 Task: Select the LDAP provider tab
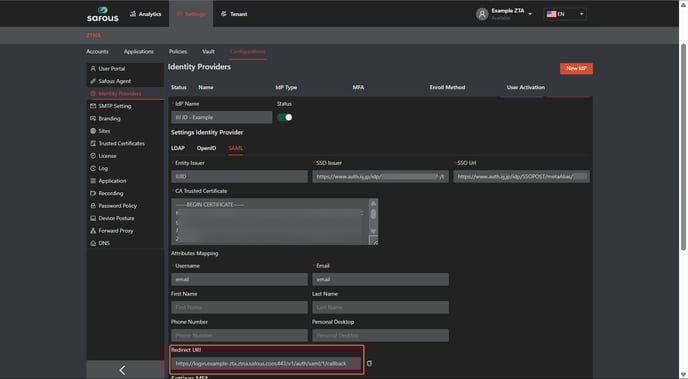coord(178,148)
